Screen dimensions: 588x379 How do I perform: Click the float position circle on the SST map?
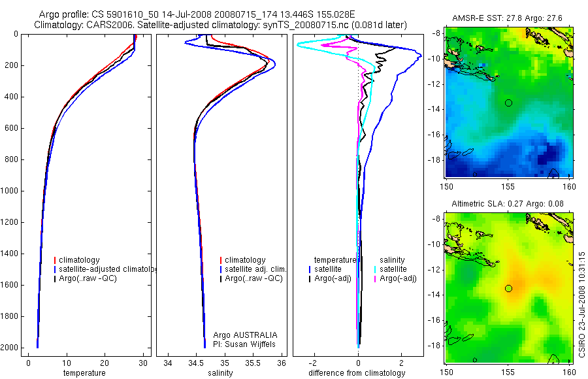click(x=508, y=103)
